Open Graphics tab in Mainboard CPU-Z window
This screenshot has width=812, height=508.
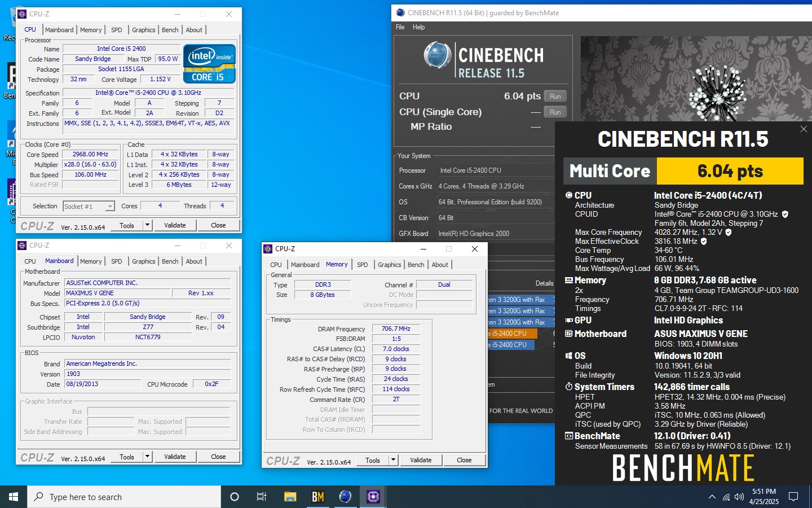click(x=144, y=261)
